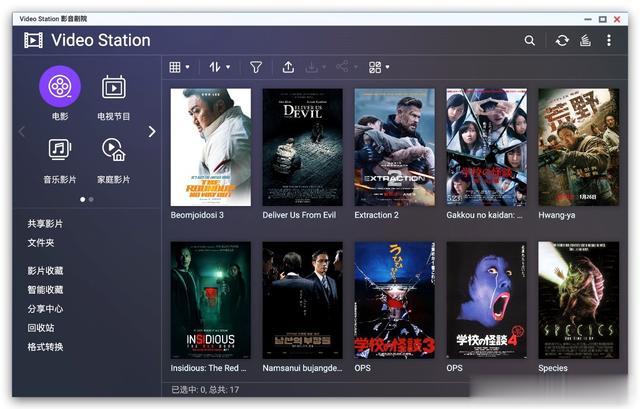The width and height of the screenshot is (640, 409).
Task: Click the share icon in toolbar
Action: pos(342,67)
